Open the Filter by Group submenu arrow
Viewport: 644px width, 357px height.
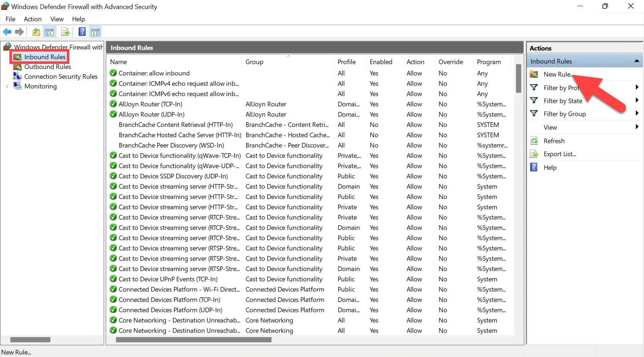637,113
